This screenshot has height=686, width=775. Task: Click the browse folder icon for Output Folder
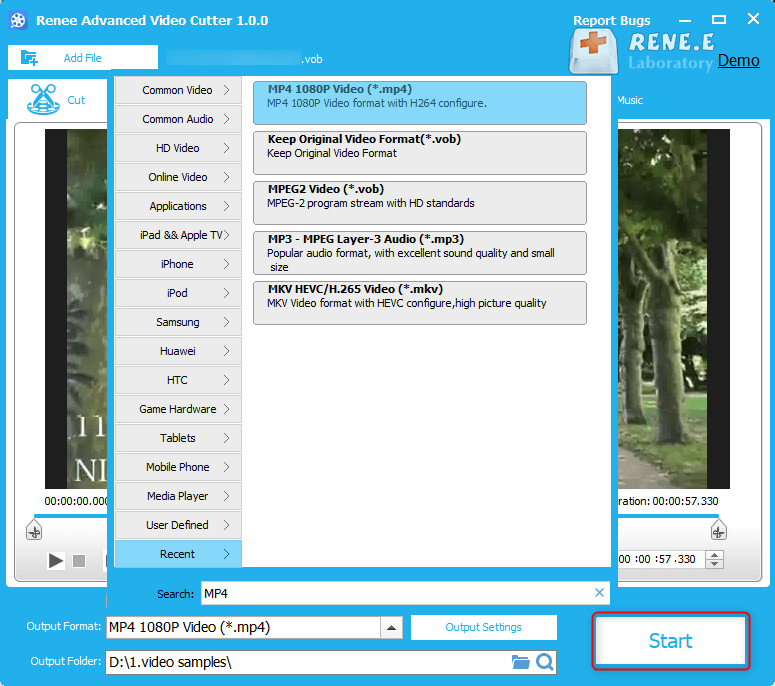click(x=520, y=662)
